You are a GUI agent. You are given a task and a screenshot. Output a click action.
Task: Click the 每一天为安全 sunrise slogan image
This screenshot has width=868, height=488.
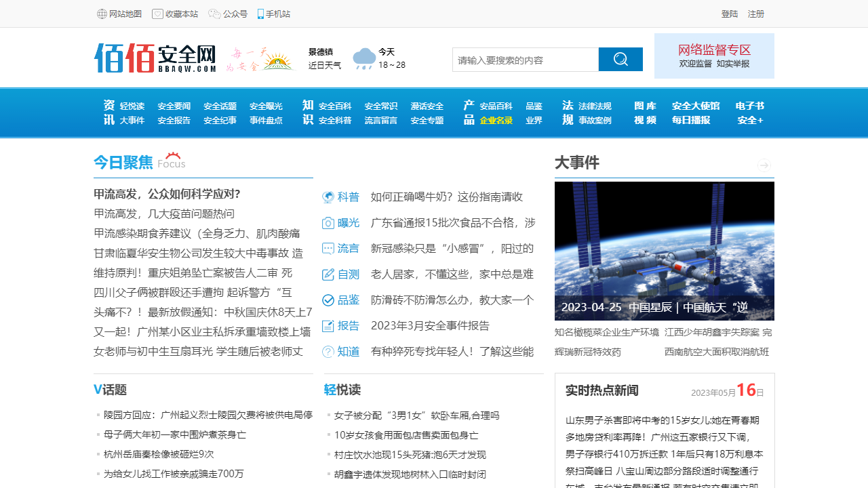(x=260, y=60)
